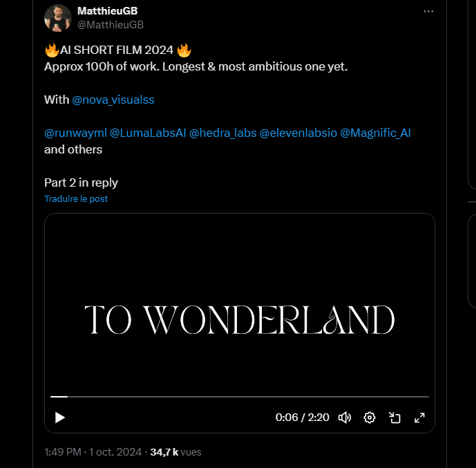Open the @hedra_labs mention

tap(222, 133)
